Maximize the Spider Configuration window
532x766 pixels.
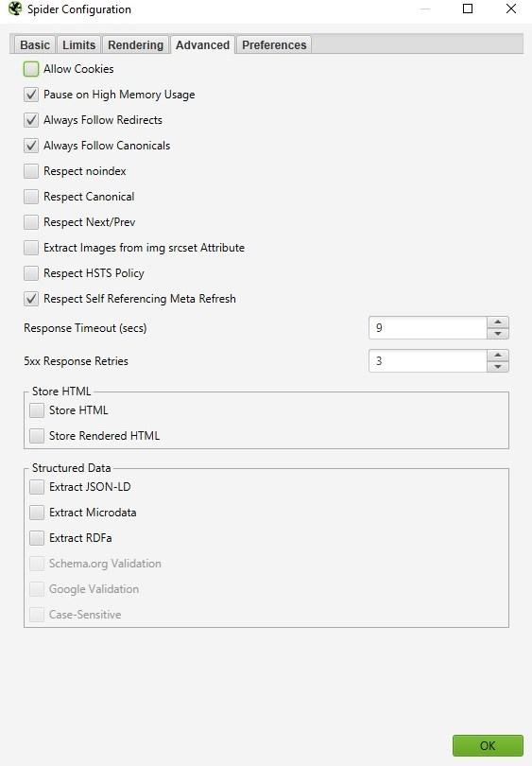(x=468, y=9)
